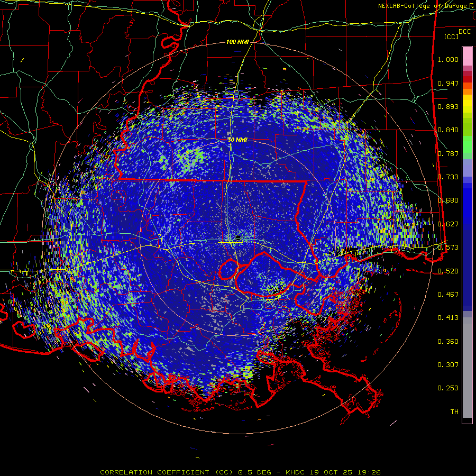
Task: Click the 100 NMI range ring label
Action: pos(237,42)
